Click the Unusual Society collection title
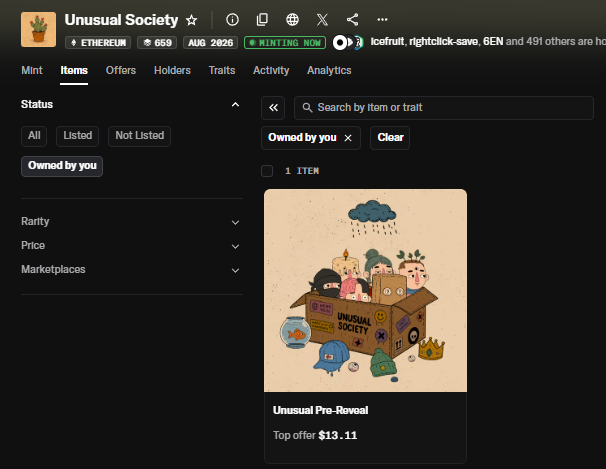 [x=121, y=20]
